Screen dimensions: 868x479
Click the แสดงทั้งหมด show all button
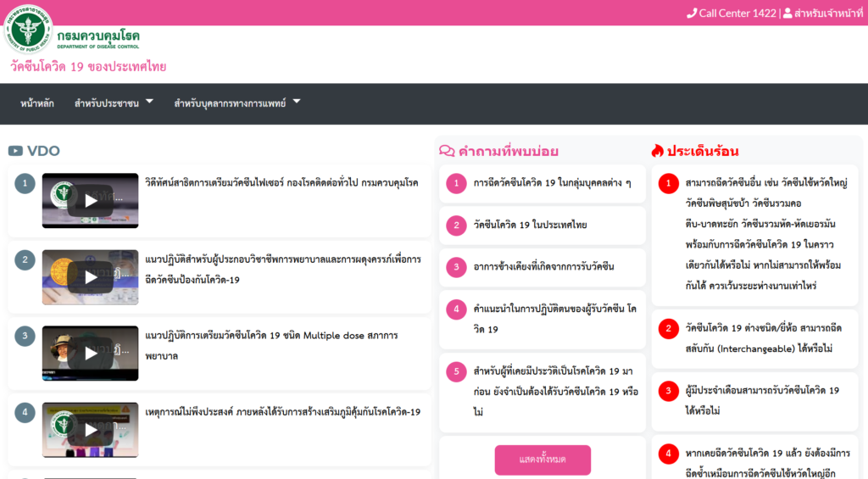click(x=542, y=460)
